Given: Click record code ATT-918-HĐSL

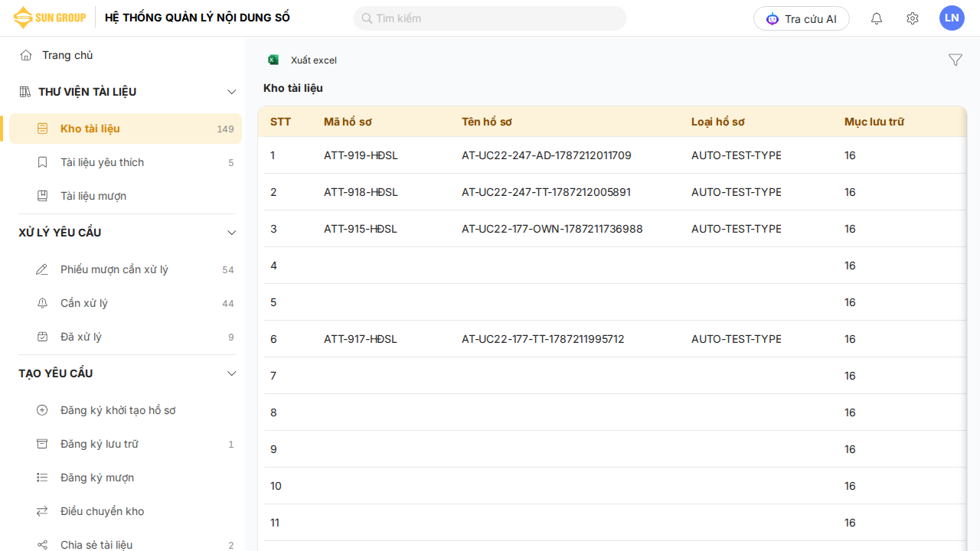Looking at the screenshot, I should tap(361, 192).
